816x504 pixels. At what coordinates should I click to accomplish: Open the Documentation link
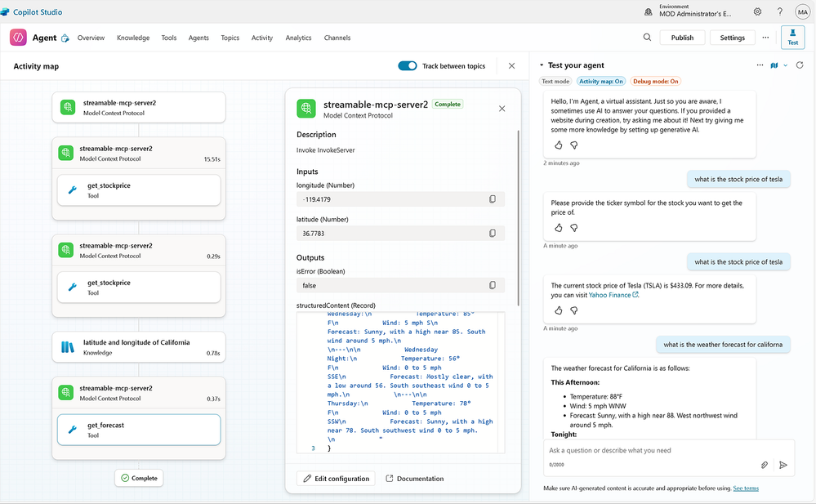pyautogui.click(x=415, y=479)
